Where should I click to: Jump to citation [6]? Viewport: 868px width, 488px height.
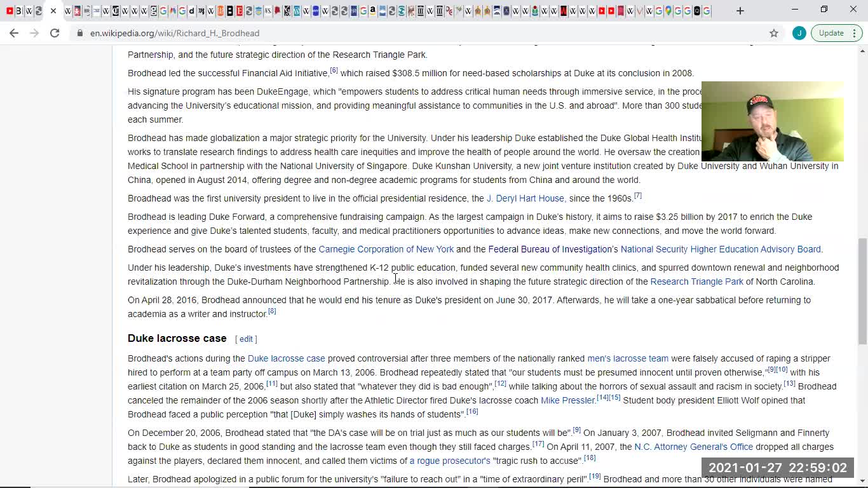pyautogui.click(x=334, y=71)
